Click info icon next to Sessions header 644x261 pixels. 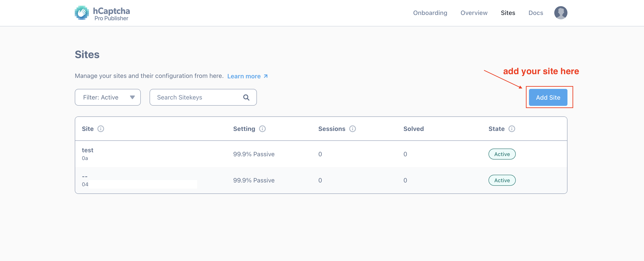tap(353, 129)
